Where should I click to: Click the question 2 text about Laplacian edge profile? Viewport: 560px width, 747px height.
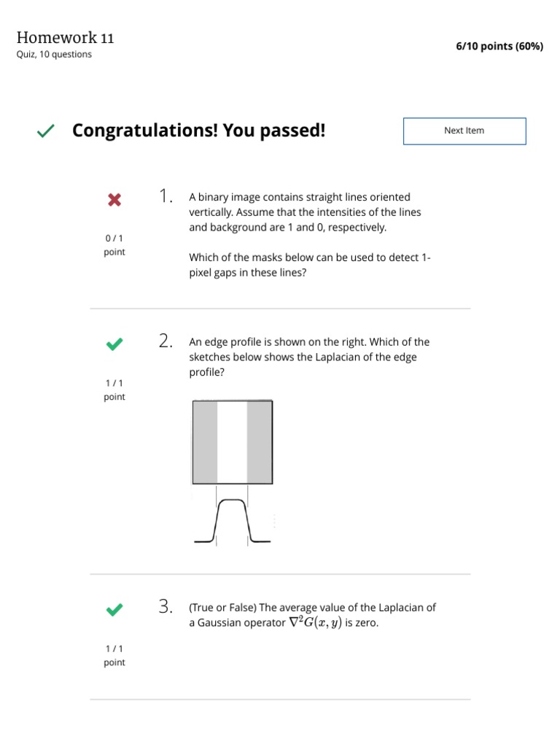[308, 357]
